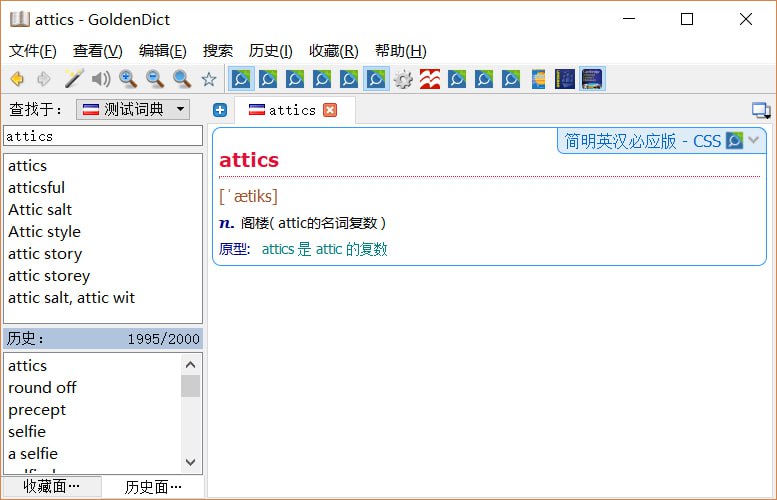Toggle the last dictionary icon in toolbar
777x500 pixels.
point(592,79)
